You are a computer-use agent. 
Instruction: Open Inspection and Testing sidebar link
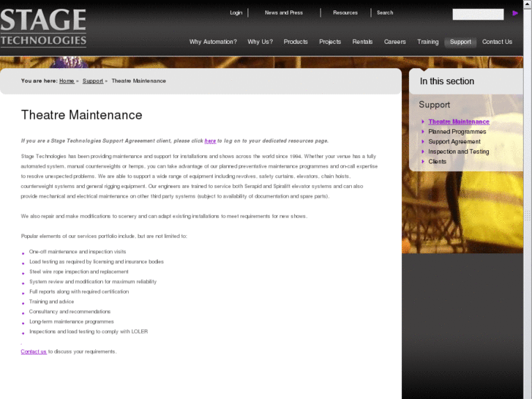tap(458, 152)
